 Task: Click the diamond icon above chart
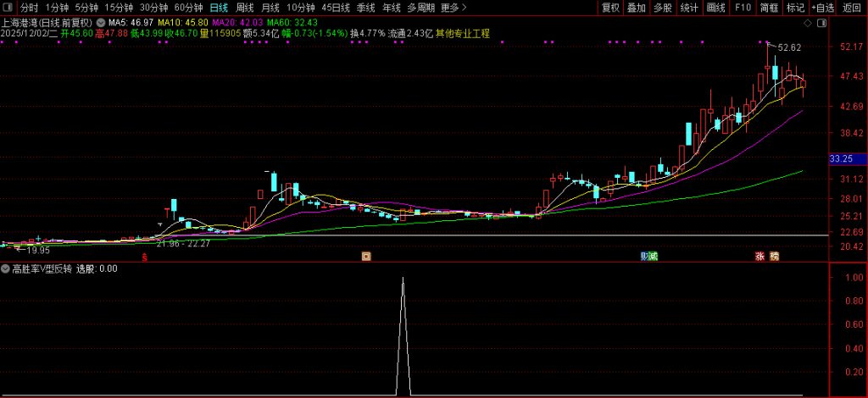[808, 23]
